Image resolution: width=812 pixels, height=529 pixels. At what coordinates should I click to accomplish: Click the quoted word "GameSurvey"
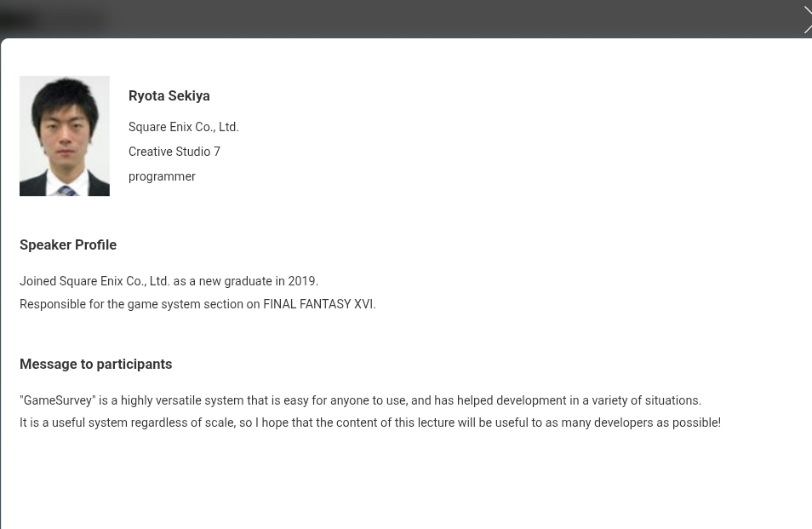tap(58, 400)
